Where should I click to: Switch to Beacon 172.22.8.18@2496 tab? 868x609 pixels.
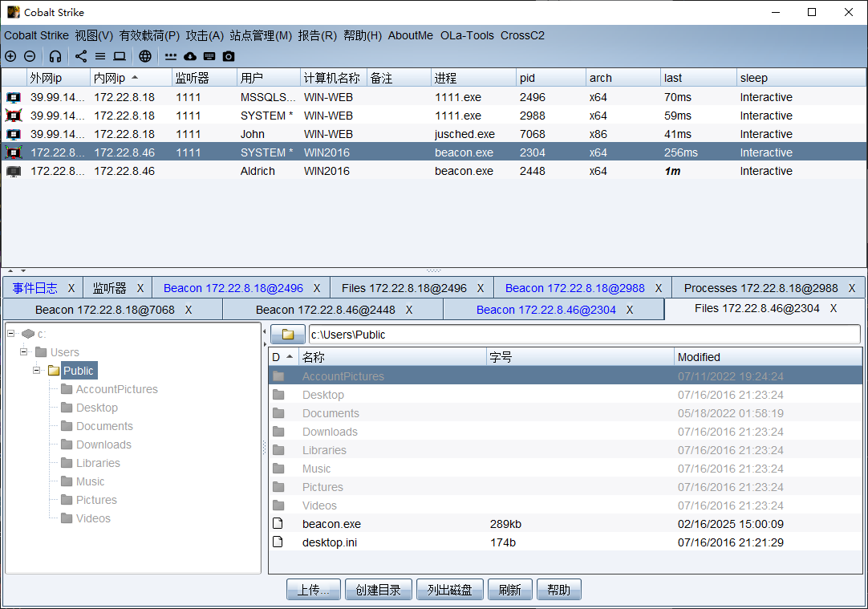(x=233, y=288)
